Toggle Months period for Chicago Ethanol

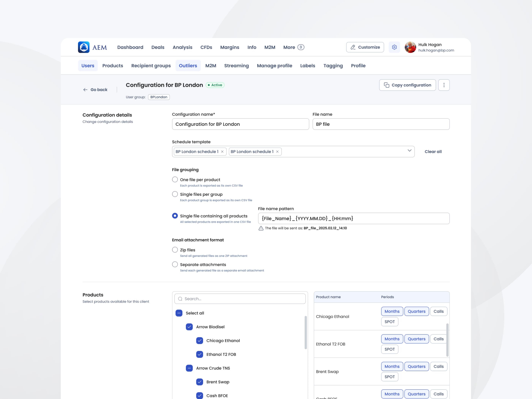[392, 311]
